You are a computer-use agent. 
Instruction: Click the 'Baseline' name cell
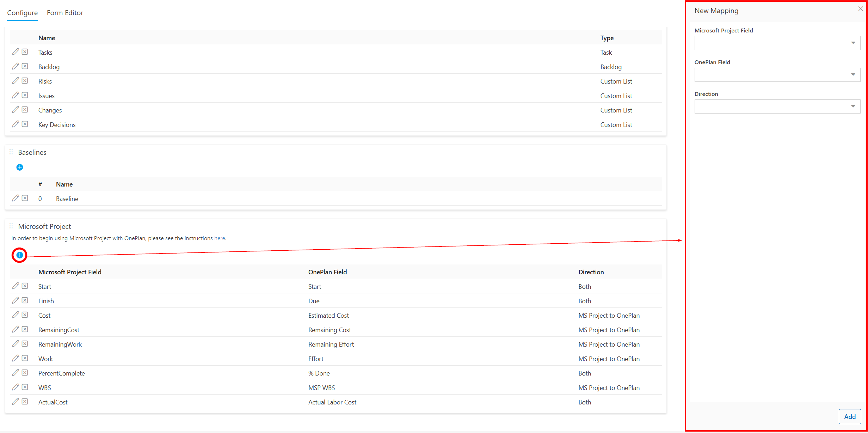click(x=67, y=199)
